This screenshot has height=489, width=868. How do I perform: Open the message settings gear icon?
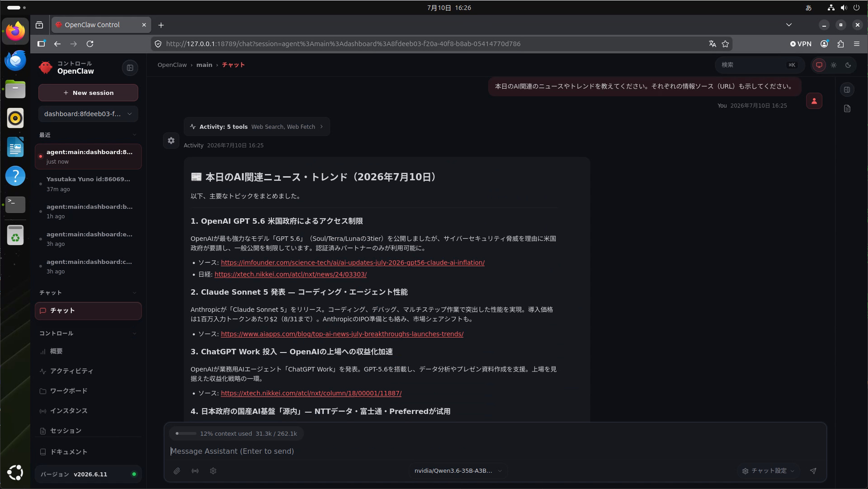tap(171, 141)
